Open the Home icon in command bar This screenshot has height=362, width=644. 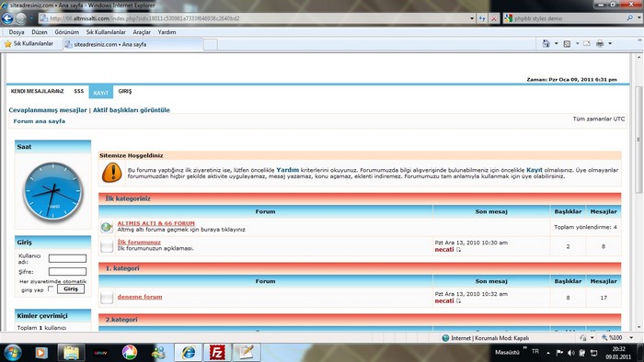[x=546, y=43]
